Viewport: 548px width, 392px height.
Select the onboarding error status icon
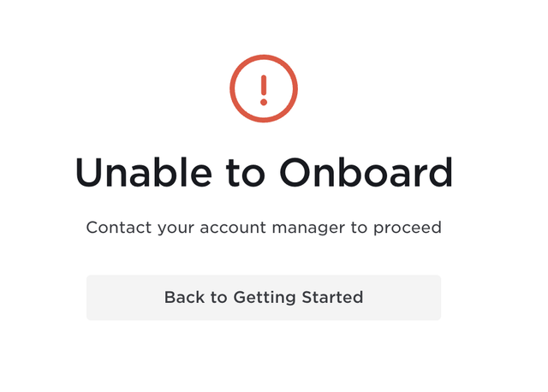pyautogui.click(x=264, y=88)
